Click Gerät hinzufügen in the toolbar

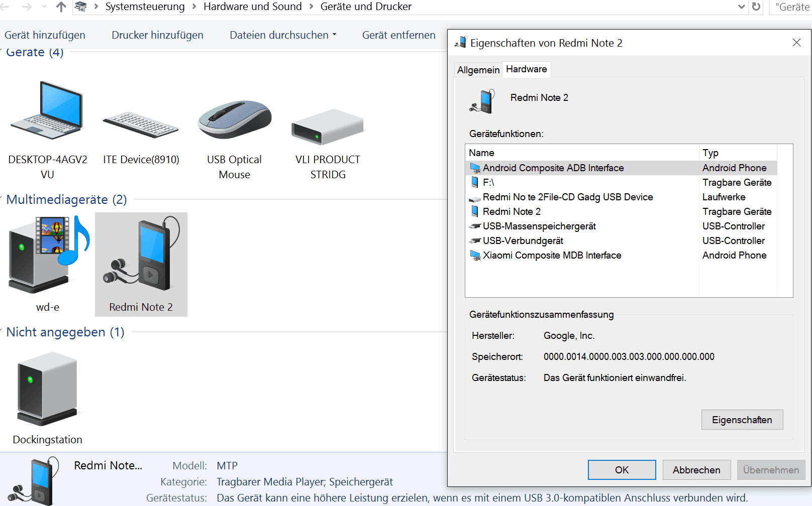(x=45, y=35)
